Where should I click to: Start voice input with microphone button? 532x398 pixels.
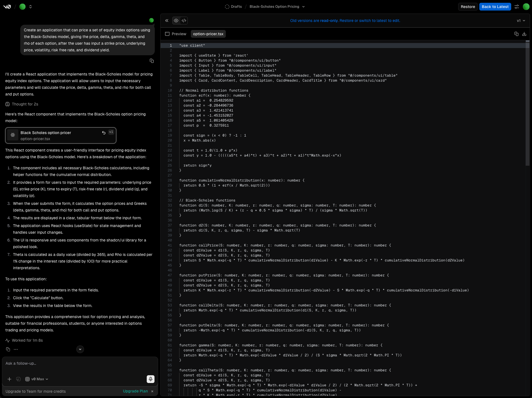pyautogui.click(x=150, y=379)
